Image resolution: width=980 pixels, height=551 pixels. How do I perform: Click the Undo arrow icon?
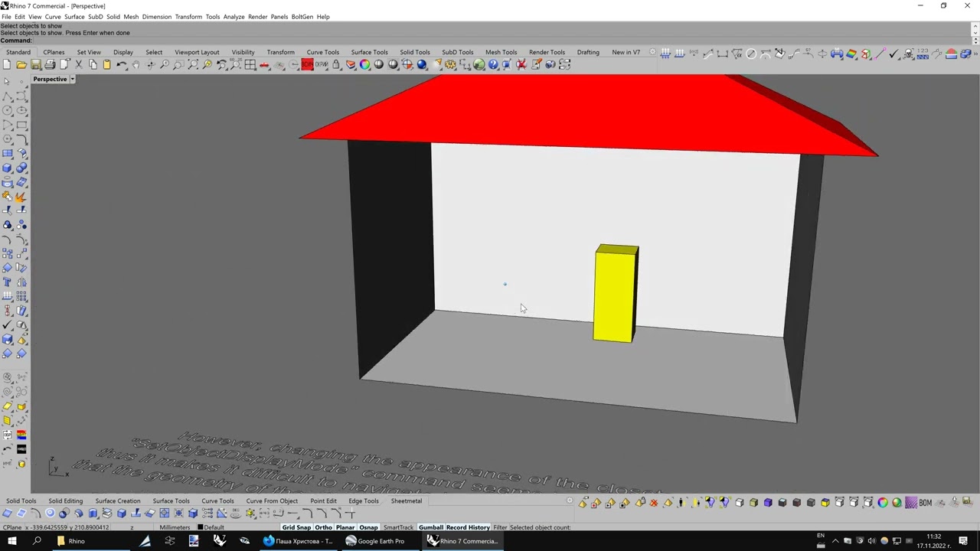tap(122, 65)
